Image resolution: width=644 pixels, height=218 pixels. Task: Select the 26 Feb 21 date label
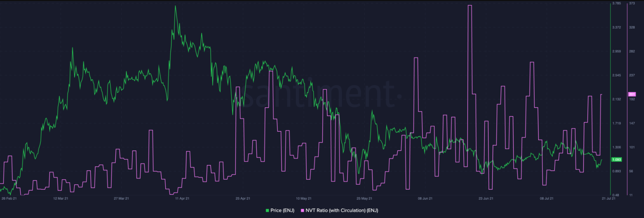(9, 199)
